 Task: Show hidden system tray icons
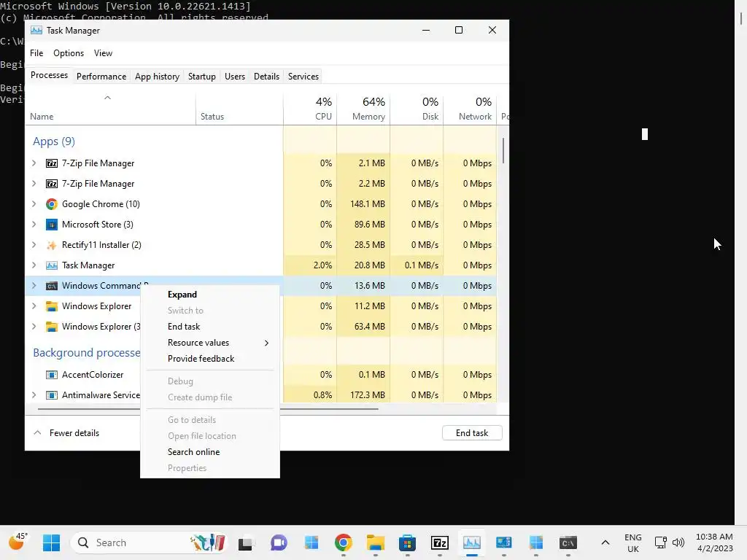tap(605, 542)
